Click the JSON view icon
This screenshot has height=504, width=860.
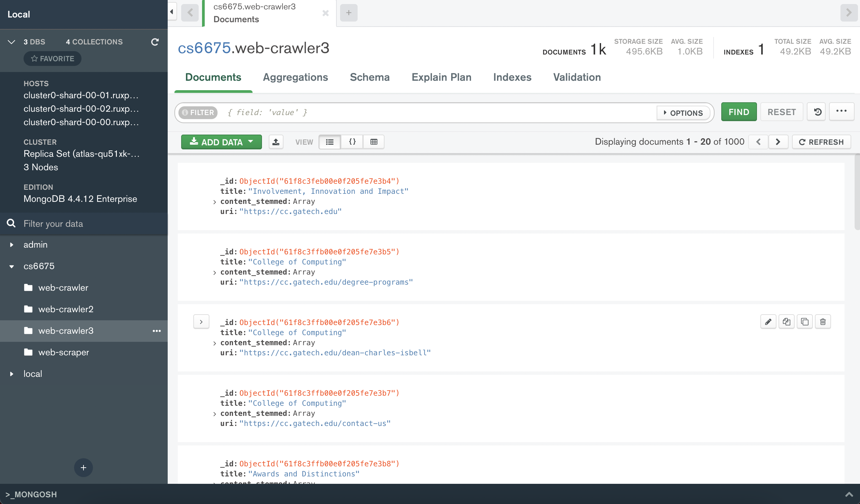(352, 142)
